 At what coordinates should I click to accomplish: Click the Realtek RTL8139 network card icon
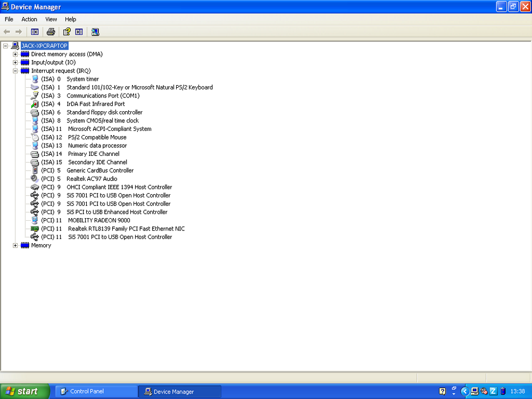[x=35, y=229]
